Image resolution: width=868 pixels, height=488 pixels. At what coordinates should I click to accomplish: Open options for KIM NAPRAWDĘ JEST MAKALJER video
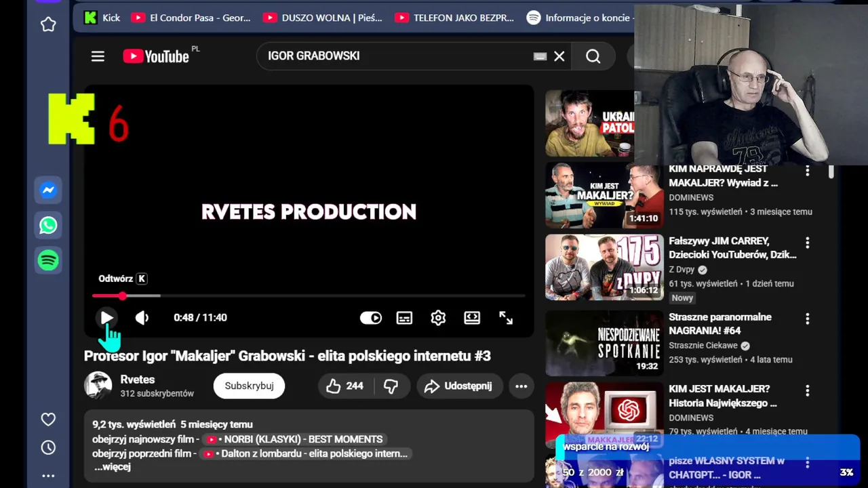pyautogui.click(x=807, y=171)
